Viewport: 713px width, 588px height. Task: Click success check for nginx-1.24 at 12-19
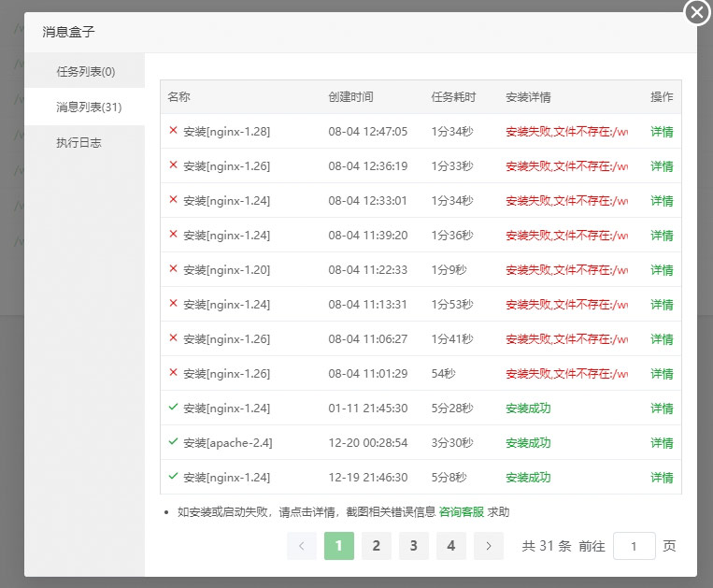point(173,476)
